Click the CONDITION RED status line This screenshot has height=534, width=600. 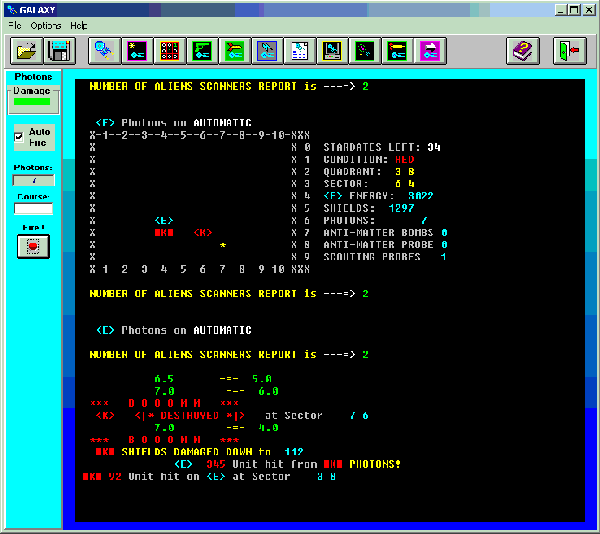click(369, 160)
